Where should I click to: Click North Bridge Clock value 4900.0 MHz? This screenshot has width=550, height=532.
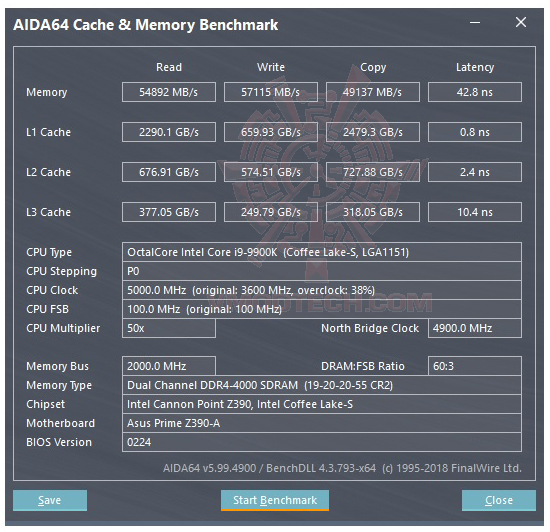tap(475, 328)
